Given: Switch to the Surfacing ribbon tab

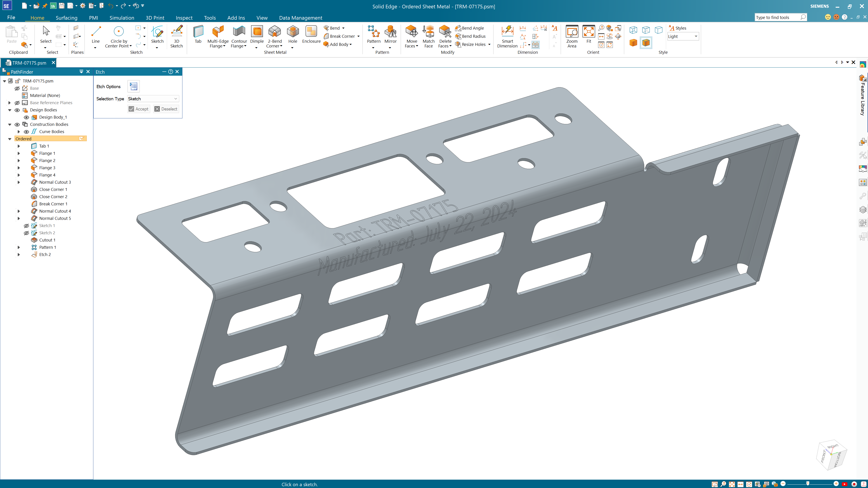Looking at the screenshot, I should (x=66, y=18).
